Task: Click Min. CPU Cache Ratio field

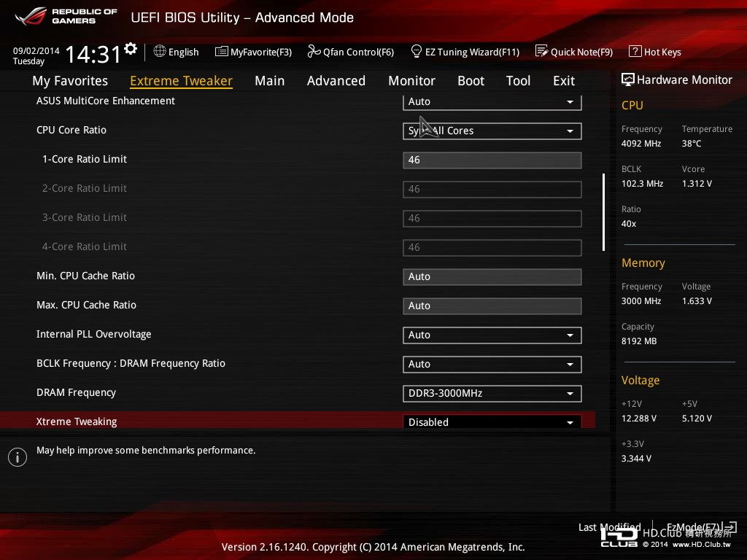Action: (x=492, y=276)
